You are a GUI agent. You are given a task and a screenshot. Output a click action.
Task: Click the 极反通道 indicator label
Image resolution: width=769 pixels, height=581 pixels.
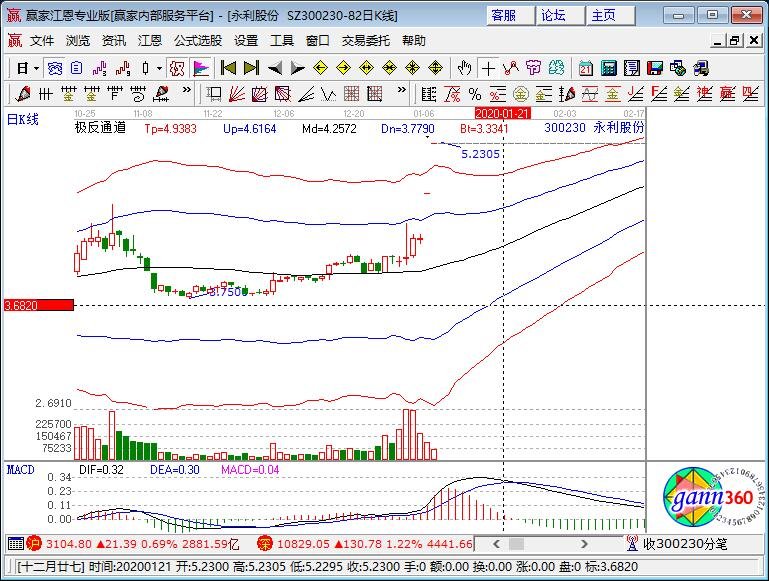click(101, 128)
